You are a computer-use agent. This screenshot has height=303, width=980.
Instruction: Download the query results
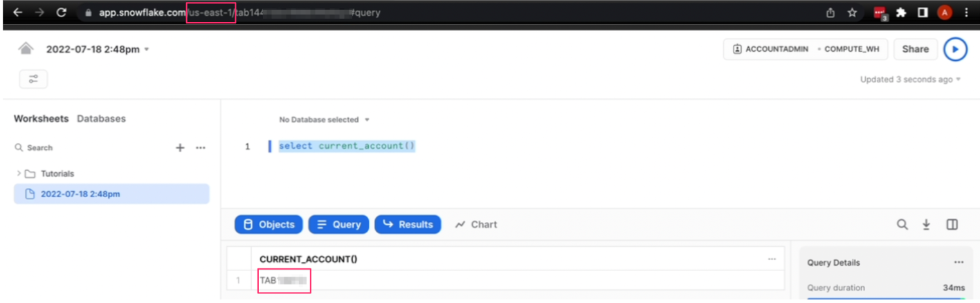(926, 224)
